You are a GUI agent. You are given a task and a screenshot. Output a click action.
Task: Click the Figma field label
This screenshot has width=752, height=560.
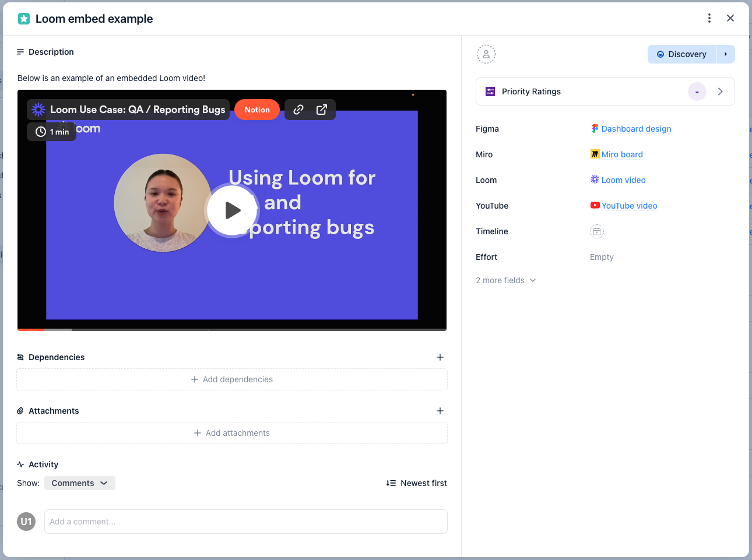point(487,129)
